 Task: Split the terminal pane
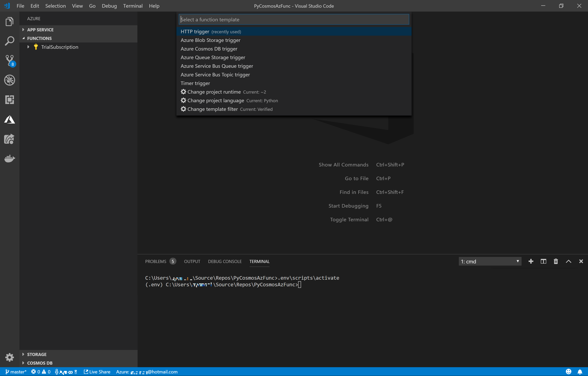pyautogui.click(x=543, y=261)
